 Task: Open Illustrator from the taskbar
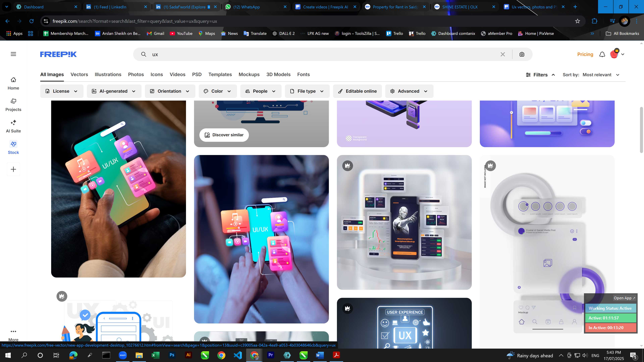click(x=188, y=355)
